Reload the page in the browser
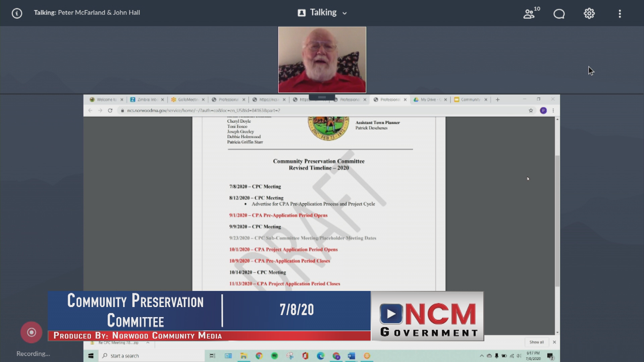 click(110, 110)
